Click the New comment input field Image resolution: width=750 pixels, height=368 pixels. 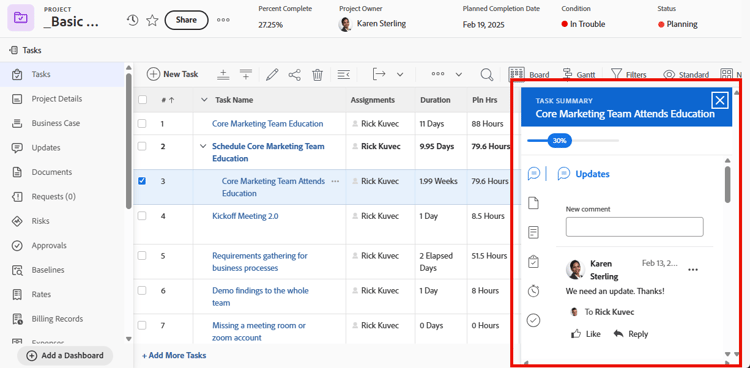[634, 227]
